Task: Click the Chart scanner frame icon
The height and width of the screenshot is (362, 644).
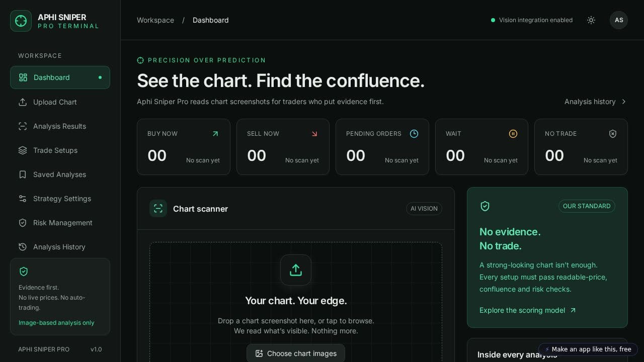Action: click(158, 209)
